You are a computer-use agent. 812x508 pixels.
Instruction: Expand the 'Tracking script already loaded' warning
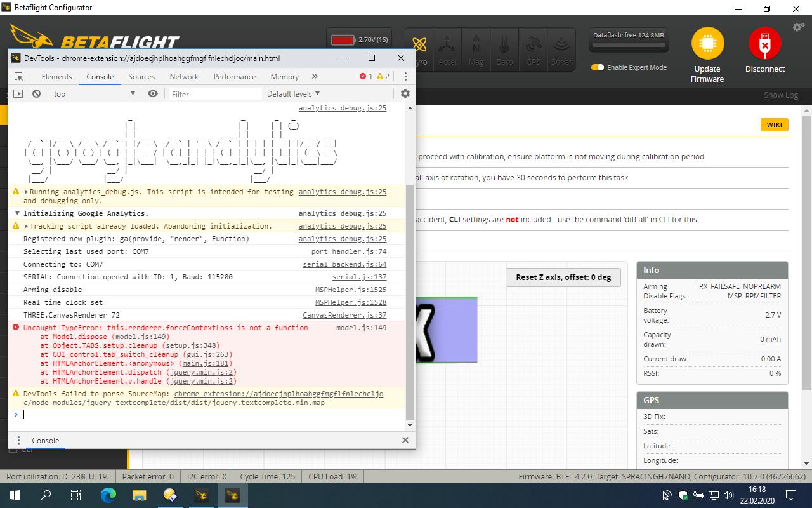tap(26, 226)
